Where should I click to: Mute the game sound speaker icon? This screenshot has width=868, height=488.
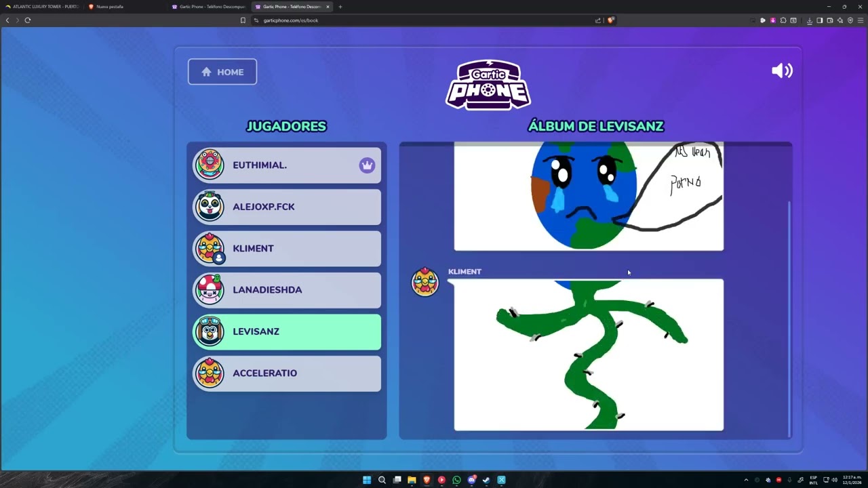pos(782,70)
